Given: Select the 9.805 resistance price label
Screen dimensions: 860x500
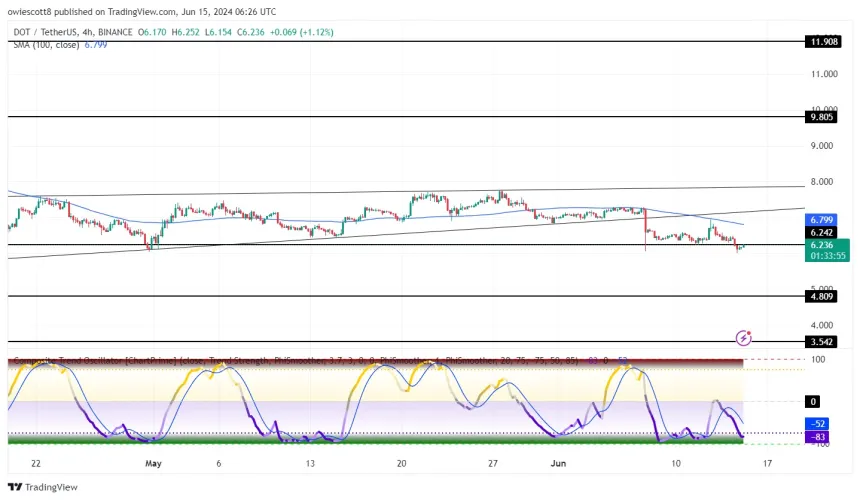Looking at the screenshot, I should click(x=826, y=116).
